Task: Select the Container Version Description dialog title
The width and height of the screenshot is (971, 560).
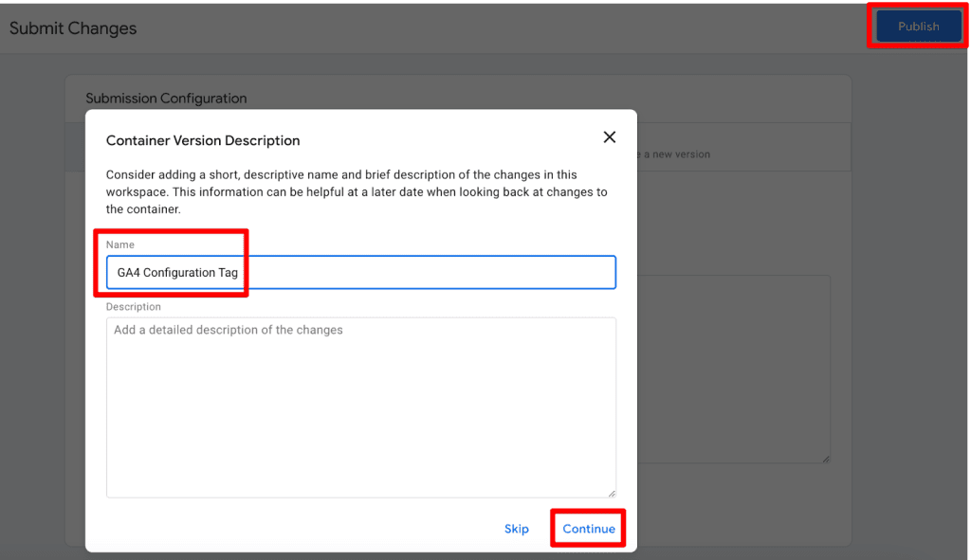Action: (x=203, y=140)
